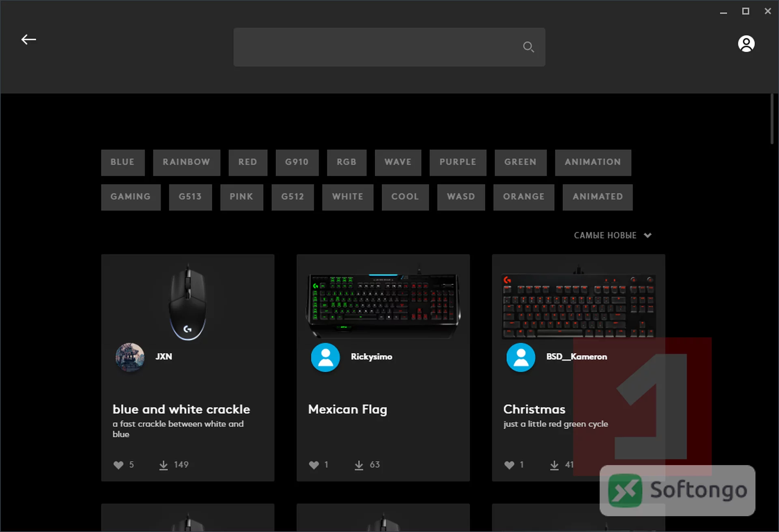Download the blue and white crackle profile
This screenshot has height=532, width=779.
pos(164,465)
